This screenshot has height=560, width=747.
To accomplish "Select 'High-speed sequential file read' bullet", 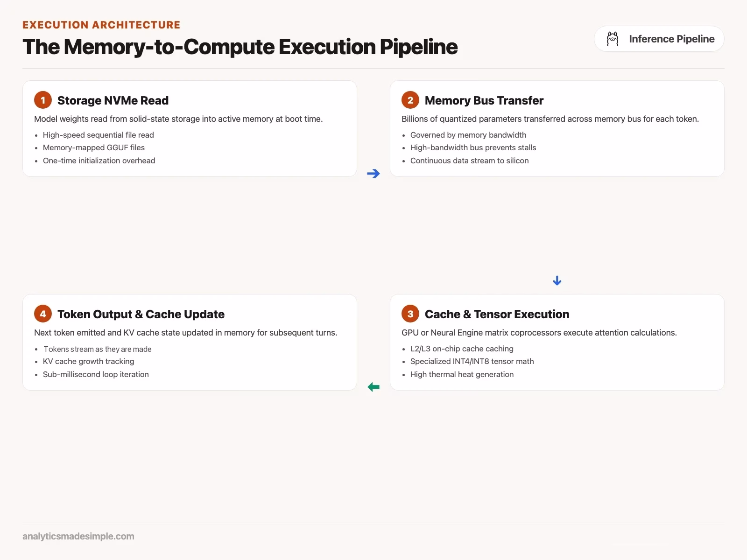I will (99, 135).
